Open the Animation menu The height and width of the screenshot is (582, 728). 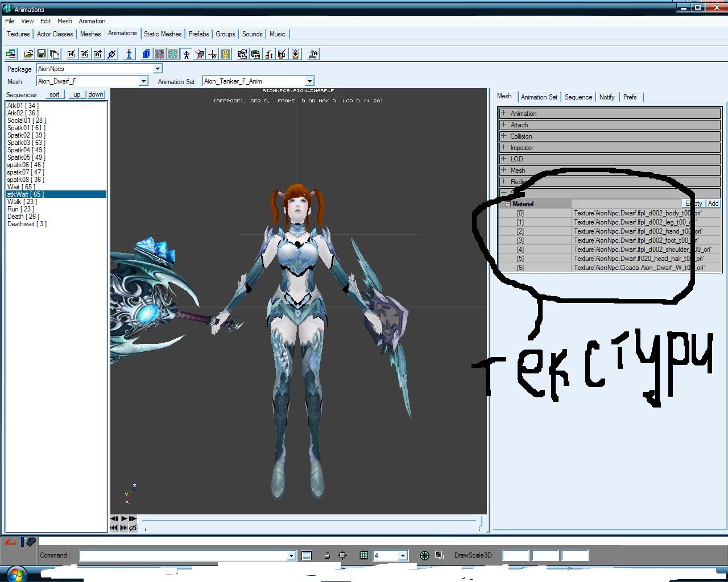click(x=92, y=21)
